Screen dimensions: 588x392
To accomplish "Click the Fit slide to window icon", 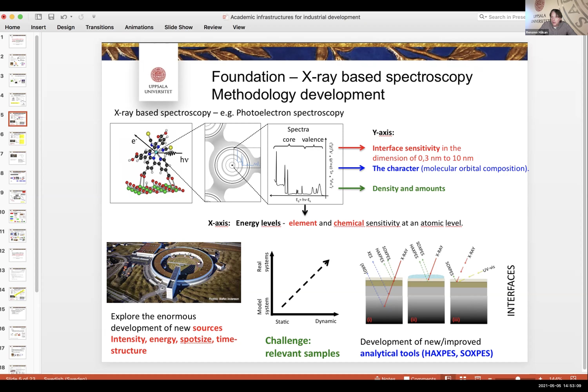I will coord(573,378).
